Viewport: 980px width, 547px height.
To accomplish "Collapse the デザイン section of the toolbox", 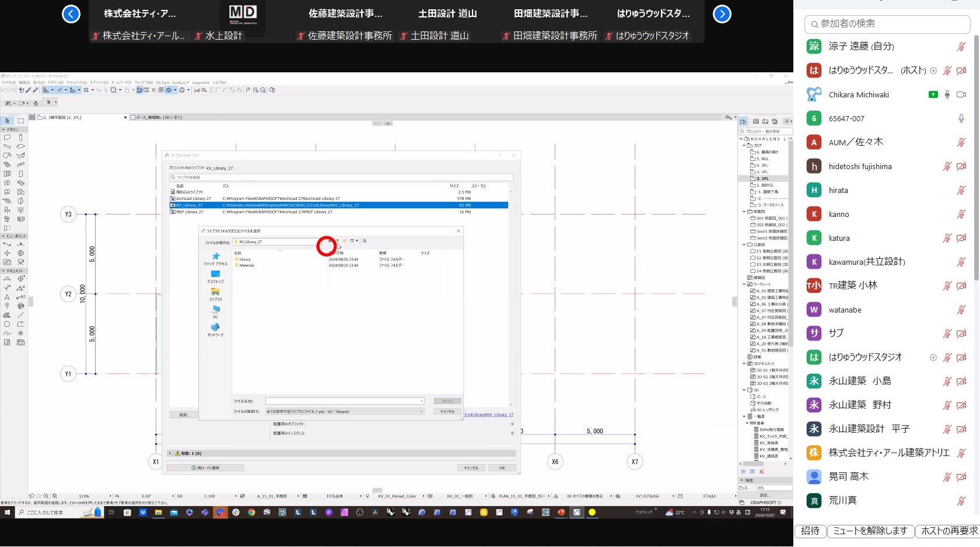I will [x=3, y=129].
